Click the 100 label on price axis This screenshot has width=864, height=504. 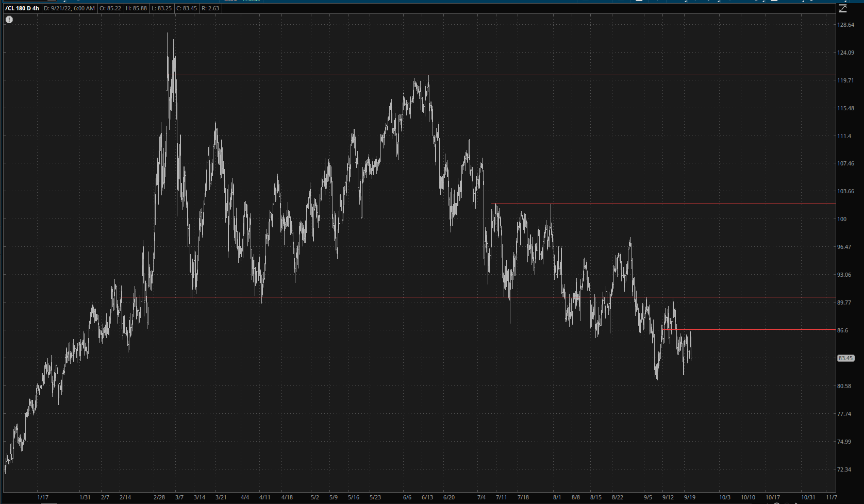(x=842, y=219)
